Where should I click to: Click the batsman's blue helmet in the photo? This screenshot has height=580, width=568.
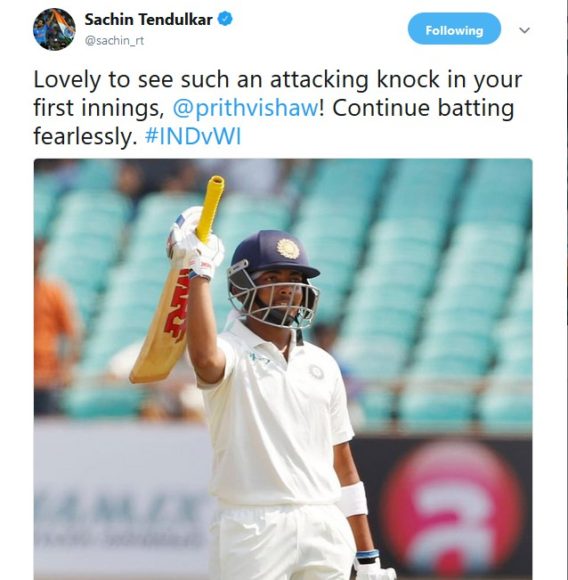pyautogui.click(x=274, y=254)
